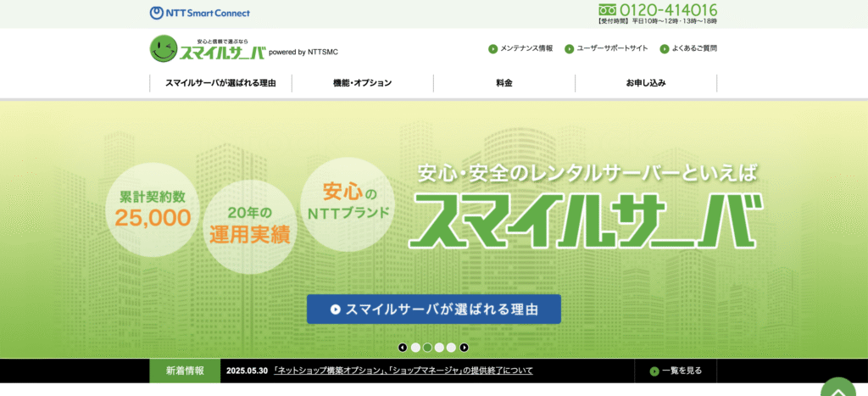Click the 累計契約数 25,000 circle
The width and height of the screenshot is (868, 396).
pos(152,210)
